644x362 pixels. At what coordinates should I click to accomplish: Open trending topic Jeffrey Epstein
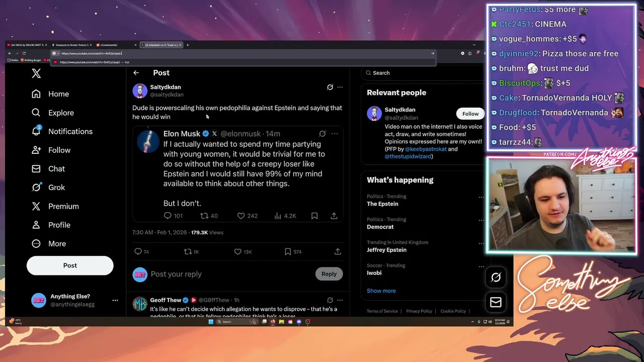[386, 250]
